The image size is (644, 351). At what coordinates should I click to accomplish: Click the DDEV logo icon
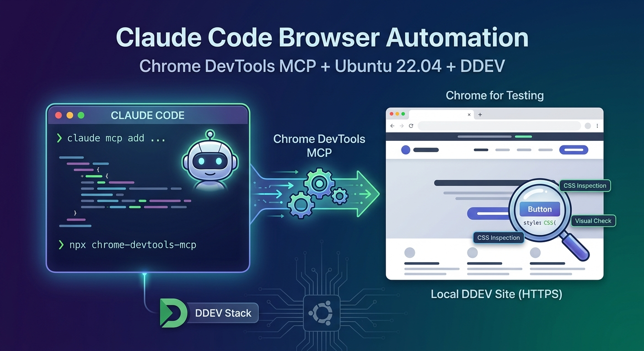pos(173,313)
